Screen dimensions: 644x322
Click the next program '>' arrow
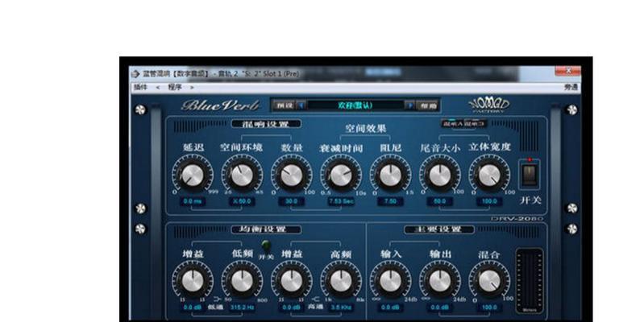pyautogui.click(x=191, y=88)
